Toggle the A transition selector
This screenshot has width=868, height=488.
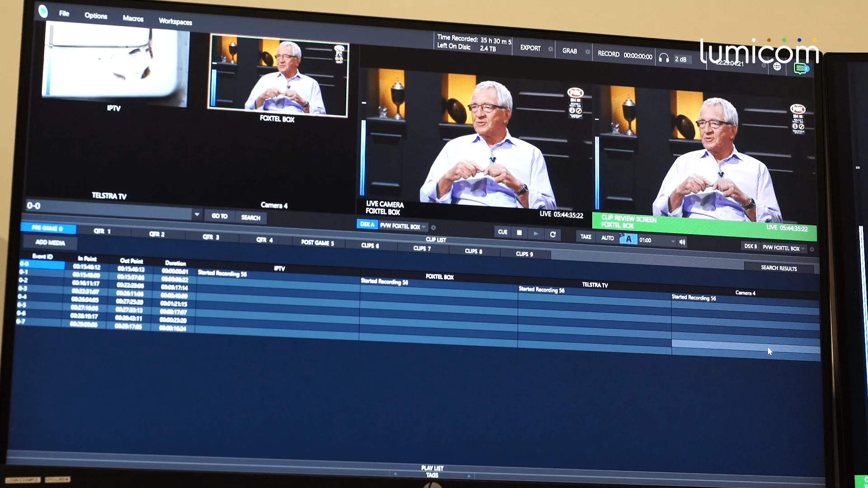pyautogui.click(x=628, y=239)
